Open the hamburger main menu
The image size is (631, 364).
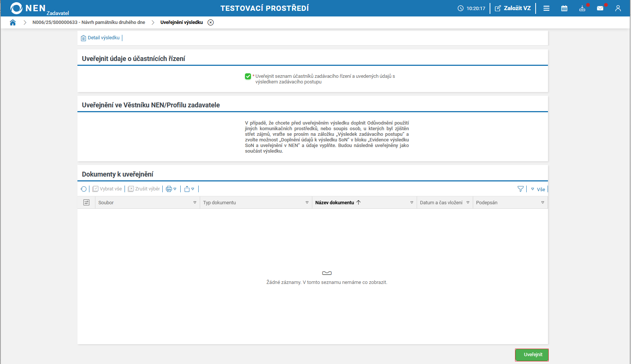point(546,8)
